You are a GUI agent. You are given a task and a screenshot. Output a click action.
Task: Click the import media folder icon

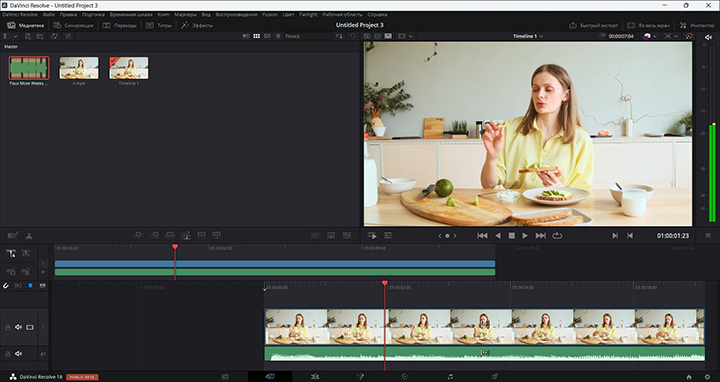pyautogui.click(x=40, y=36)
